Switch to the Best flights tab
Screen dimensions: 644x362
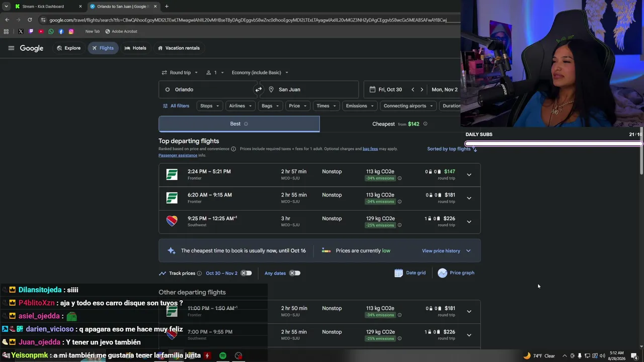[x=239, y=124]
